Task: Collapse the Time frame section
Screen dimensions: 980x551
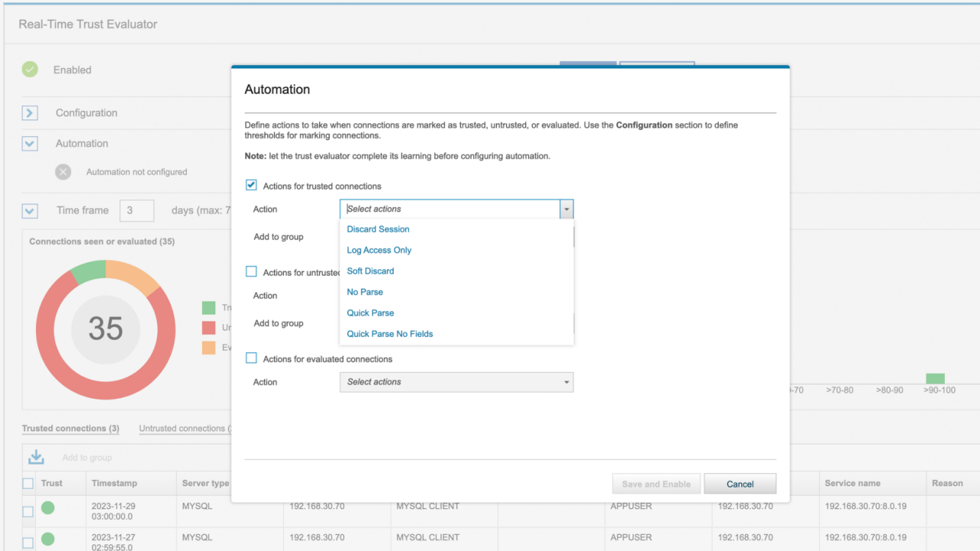Action: (29, 210)
